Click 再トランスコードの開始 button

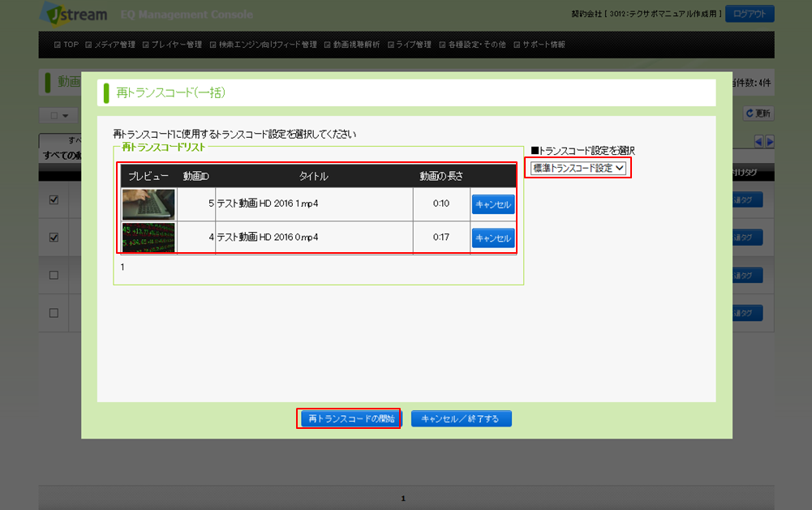click(x=348, y=418)
